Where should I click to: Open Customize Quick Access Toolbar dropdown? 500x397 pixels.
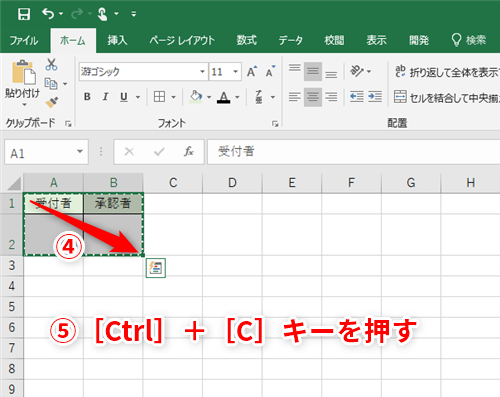pos(134,14)
